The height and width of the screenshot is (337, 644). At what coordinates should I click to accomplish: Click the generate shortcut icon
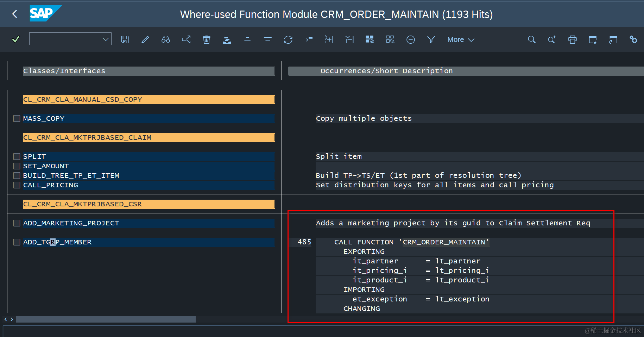pyautogui.click(x=613, y=39)
